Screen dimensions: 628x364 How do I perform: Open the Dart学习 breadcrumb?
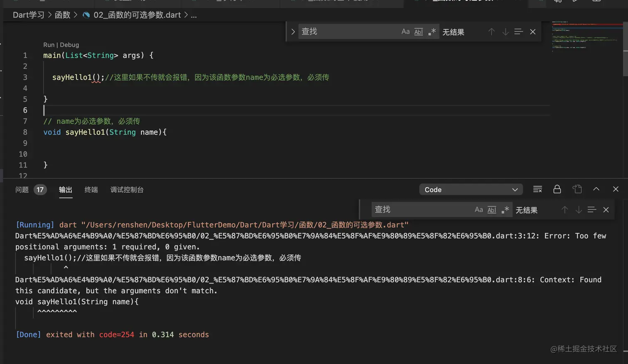click(28, 15)
